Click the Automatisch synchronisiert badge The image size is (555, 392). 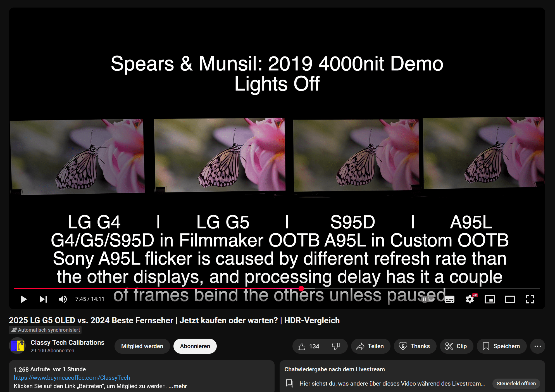pyautogui.click(x=45, y=330)
